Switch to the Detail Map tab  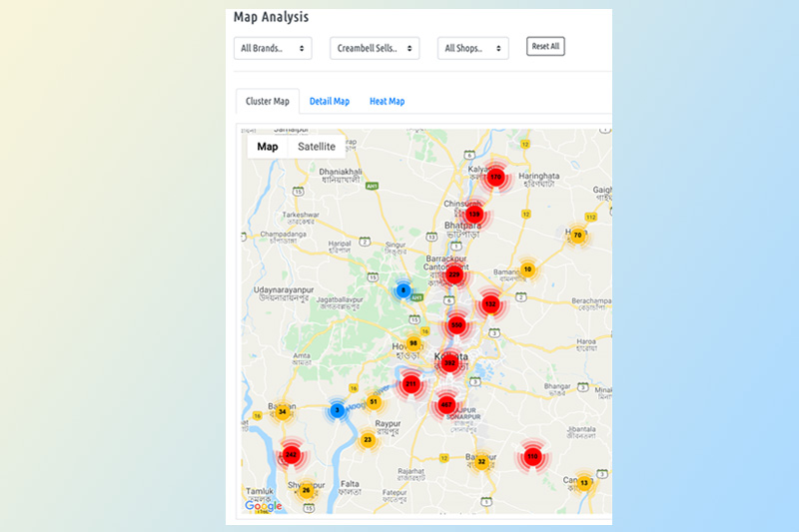(330, 101)
